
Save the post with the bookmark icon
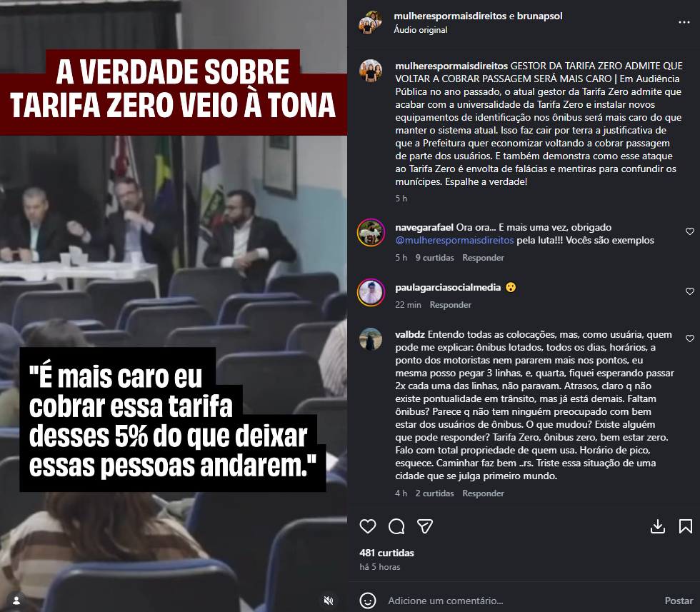tap(685, 526)
